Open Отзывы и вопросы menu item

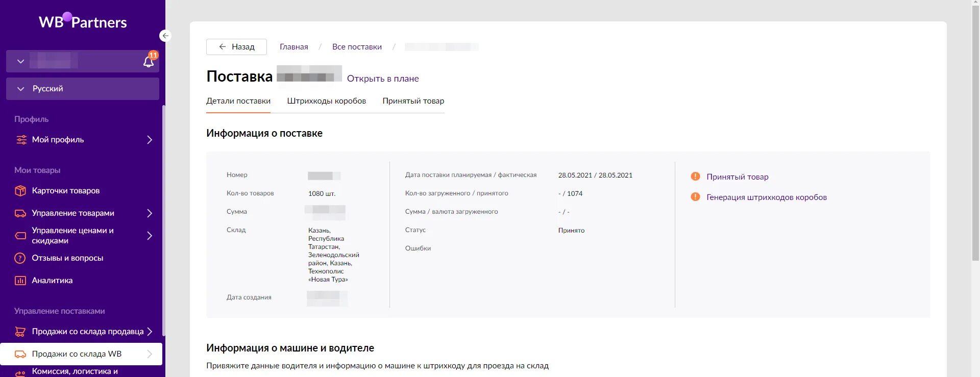[67, 258]
